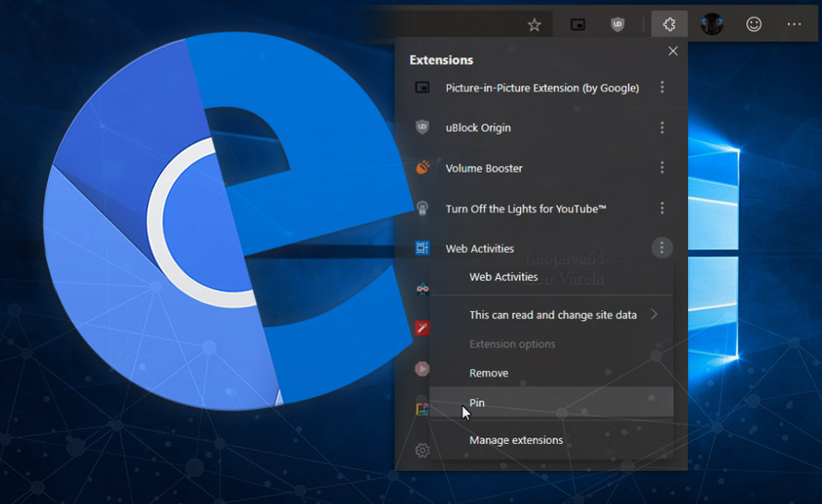Viewport: 822px width, 504px height.
Task: Click the Volume Booster icon
Action: point(422,168)
